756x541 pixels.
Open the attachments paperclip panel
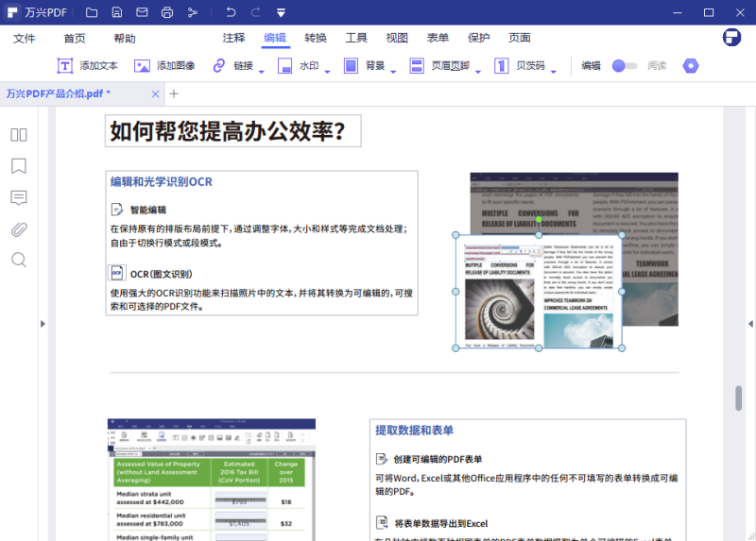click(x=19, y=229)
